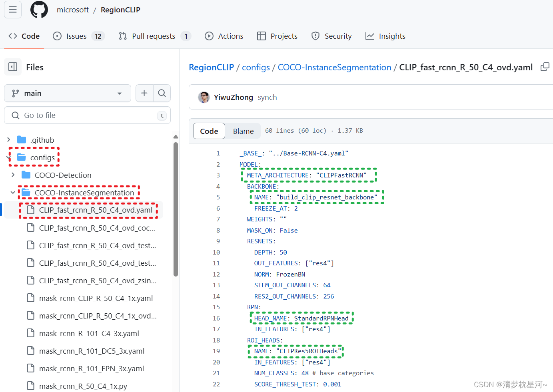The width and height of the screenshot is (553, 392).
Task: Copy file path icon beside yaml filename
Action: 545,67
